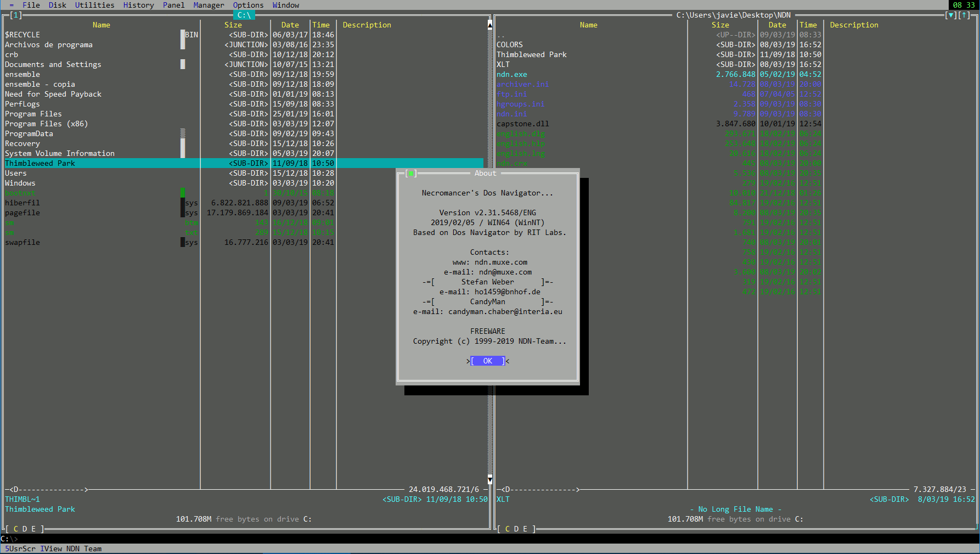Select ndn.exe in the right panel
This screenshot has height=554, width=980.
pos(512,74)
